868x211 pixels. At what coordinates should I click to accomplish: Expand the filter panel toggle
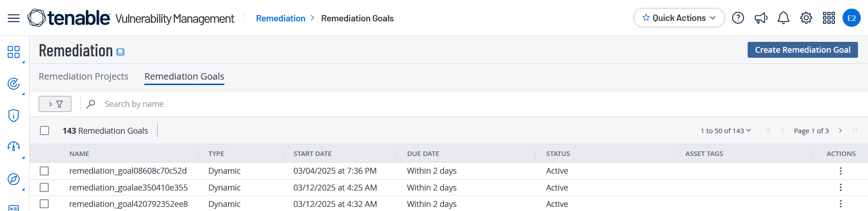(55, 104)
